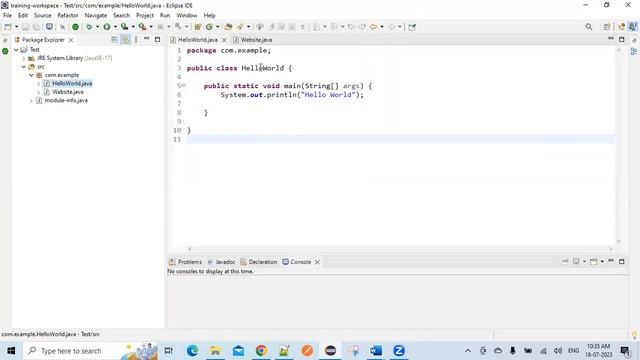Expand the JRE System Library node
The height and width of the screenshot is (360, 640).
coord(24,58)
